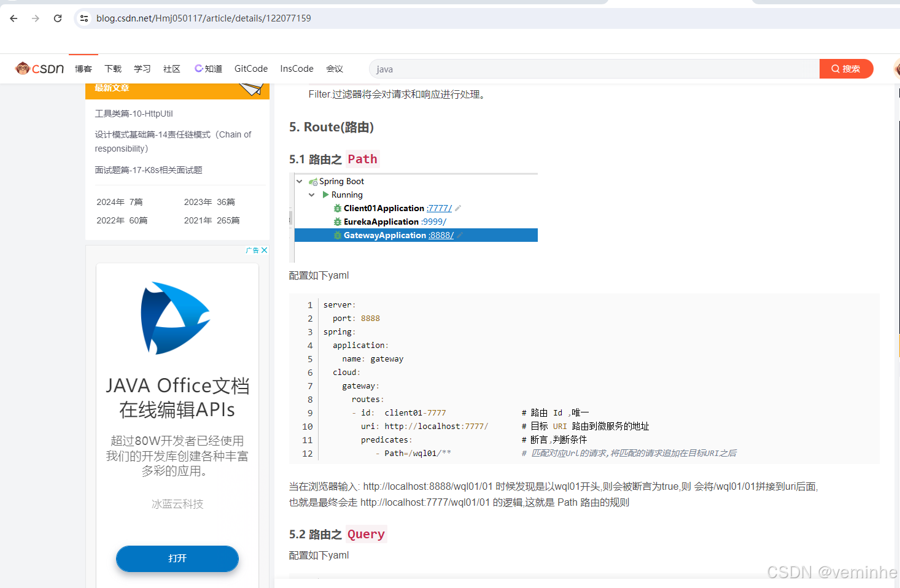Go back to the previous page
Screen dimensions: 900x588
(14, 18)
